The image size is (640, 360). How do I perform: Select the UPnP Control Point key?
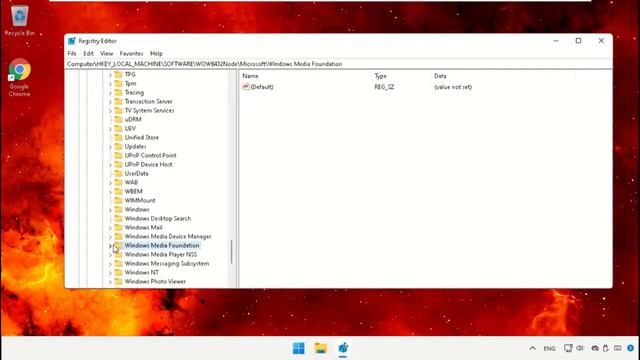[x=151, y=156]
